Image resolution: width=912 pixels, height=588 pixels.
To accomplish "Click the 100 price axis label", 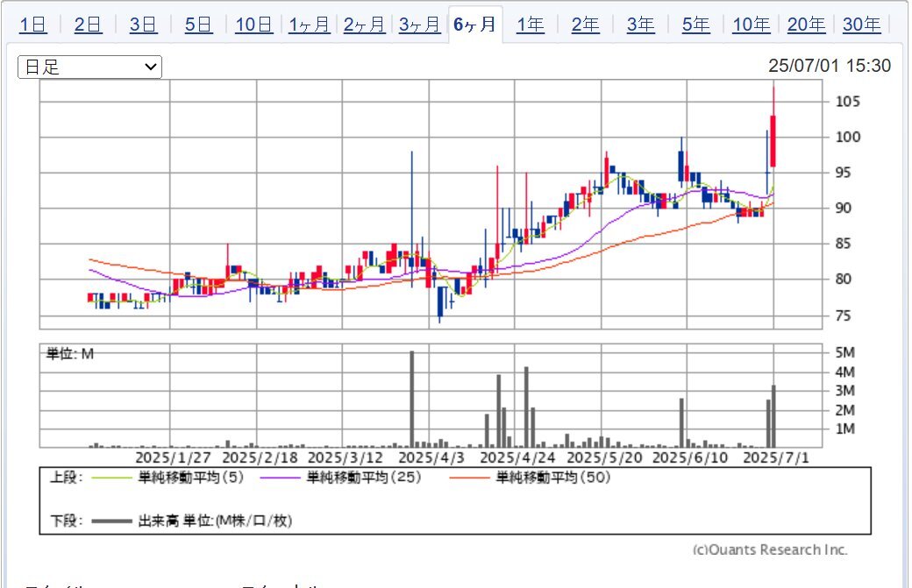I will click(847, 137).
